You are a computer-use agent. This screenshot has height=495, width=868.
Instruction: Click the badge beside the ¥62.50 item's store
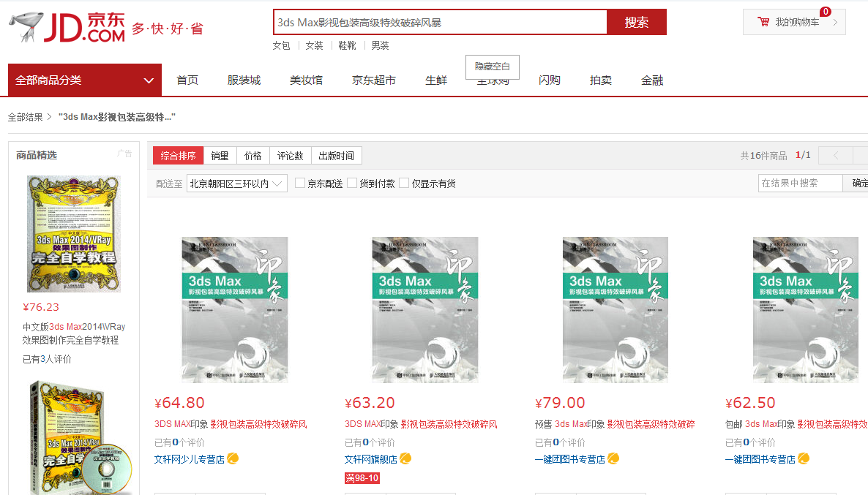coord(804,458)
